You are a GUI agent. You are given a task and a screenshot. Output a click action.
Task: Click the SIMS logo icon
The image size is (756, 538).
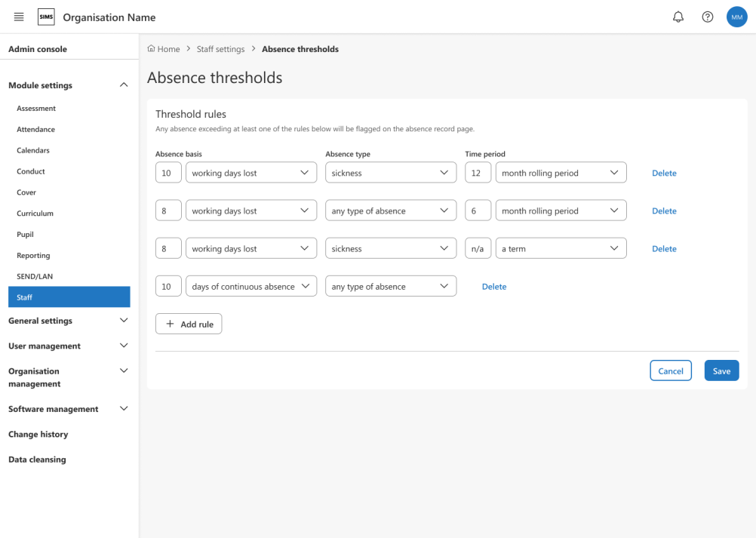tap(46, 17)
